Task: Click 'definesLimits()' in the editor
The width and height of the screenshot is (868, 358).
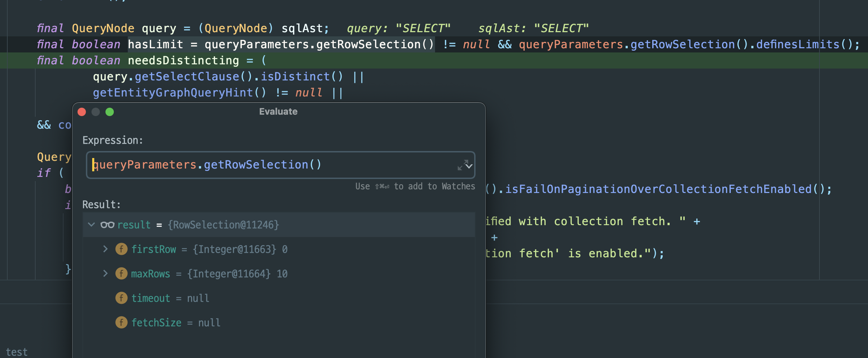Action: coord(804,44)
